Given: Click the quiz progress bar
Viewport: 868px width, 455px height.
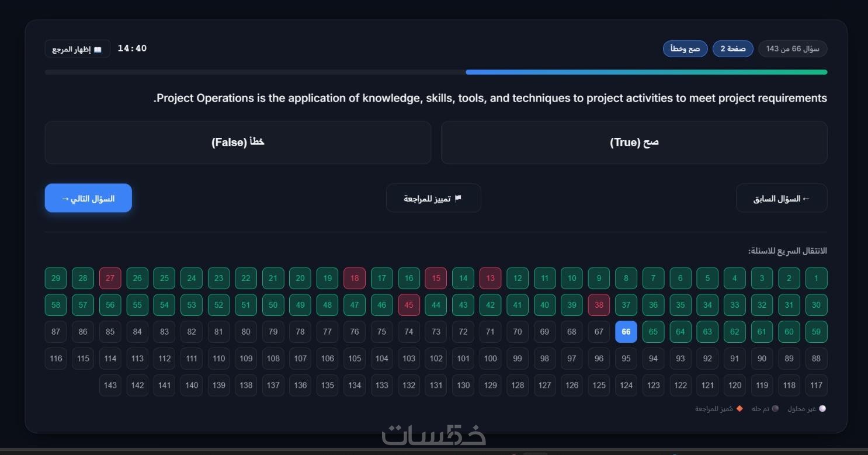Looking at the screenshot, I should click(x=436, y=72).
